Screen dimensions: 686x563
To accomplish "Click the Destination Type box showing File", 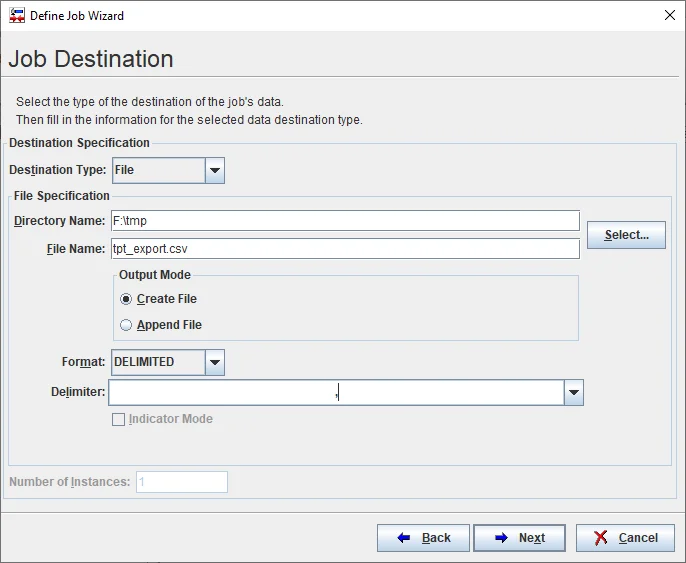I will pyautogui.click(x=158, y=170).
